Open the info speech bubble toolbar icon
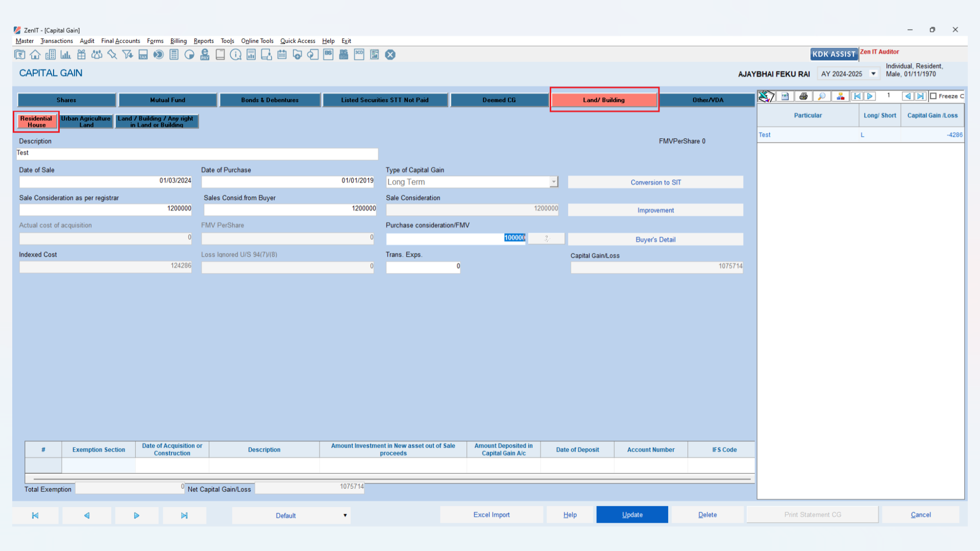Viewport: 980px width, 551px height. [x=235, y=55]
